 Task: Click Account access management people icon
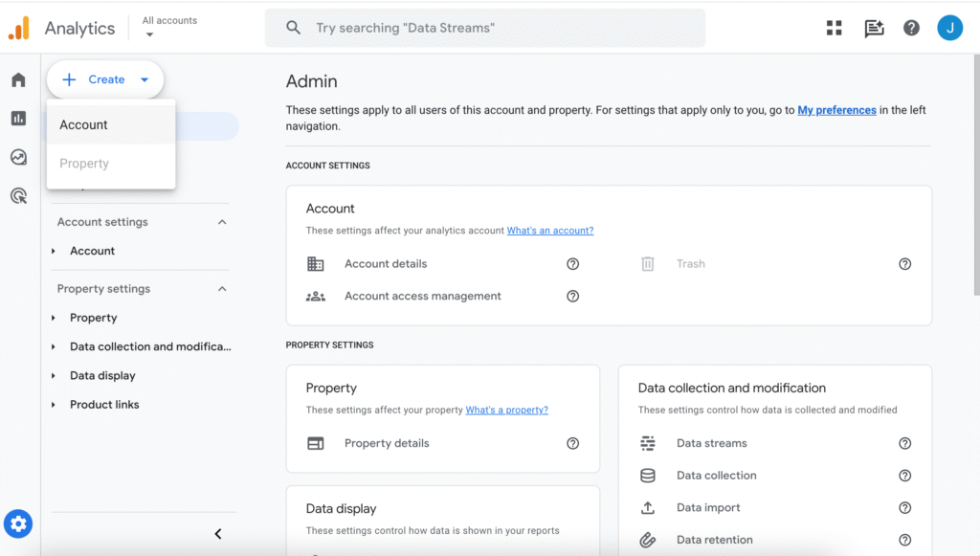point(316,296)
